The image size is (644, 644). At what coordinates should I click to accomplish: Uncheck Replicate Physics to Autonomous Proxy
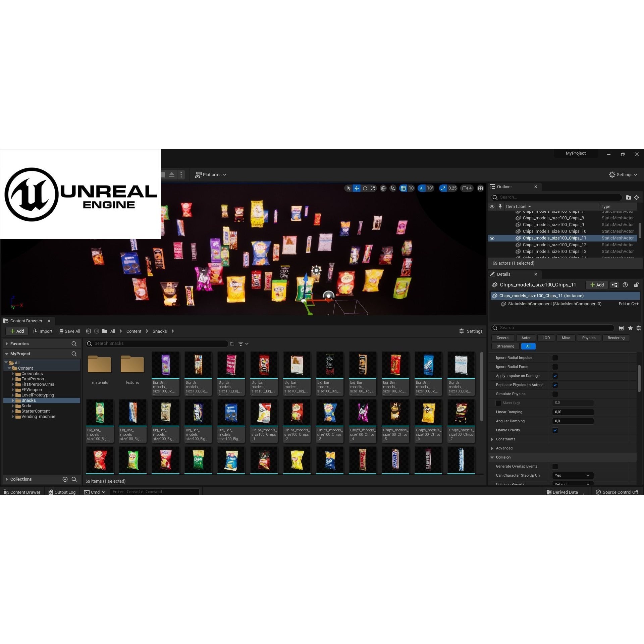555,385
